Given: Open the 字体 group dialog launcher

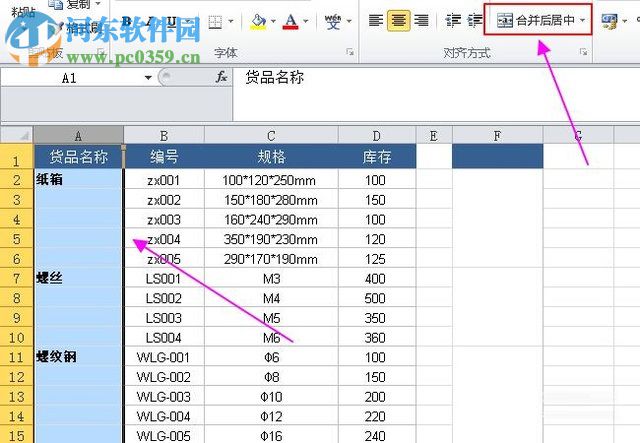Looking at the screenshot, I should [350, 52].
